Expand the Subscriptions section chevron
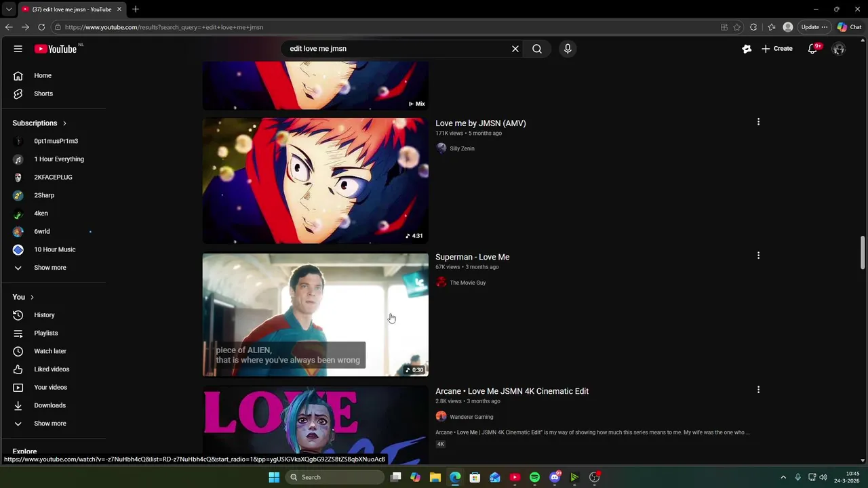This screenshot has width=868, height=488. [64, 123]
